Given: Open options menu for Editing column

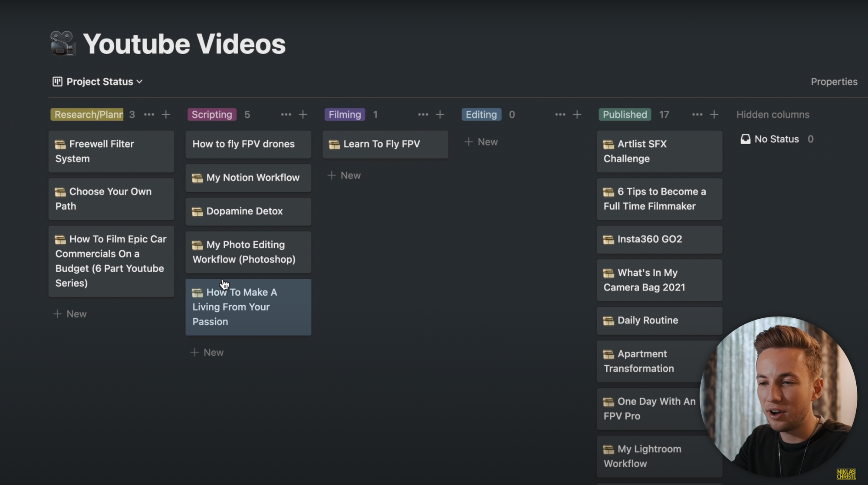Looking at the screenshot, I should click(560, 115).
